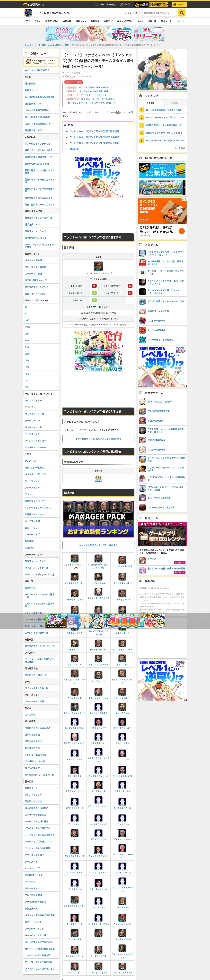This screenshot has height=980, width=210.
Task: Open the 攻略メニュー hamburger icon
Action: [x=26, y=53]
